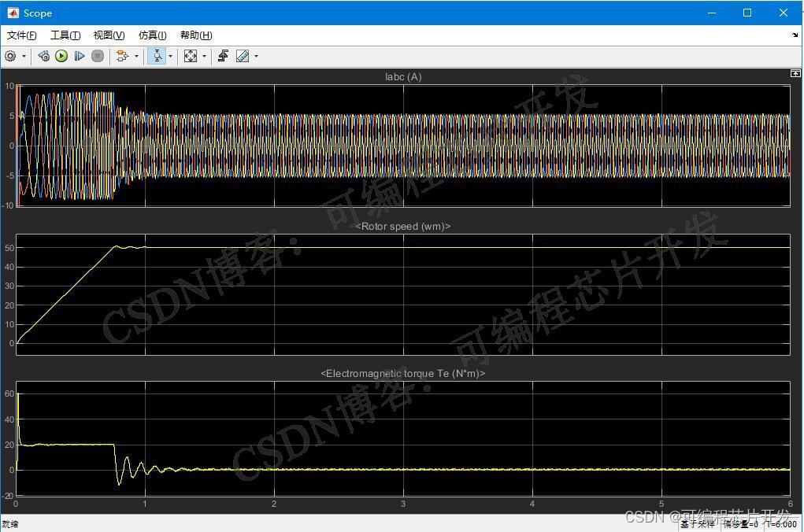
Task: Open the 帮助(H) menu
Action: tap(196, 35)
